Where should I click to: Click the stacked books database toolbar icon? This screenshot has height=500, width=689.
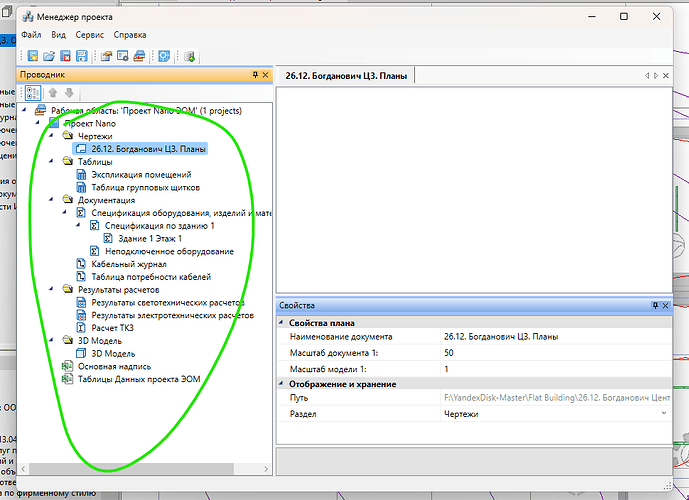pos(139,56)
